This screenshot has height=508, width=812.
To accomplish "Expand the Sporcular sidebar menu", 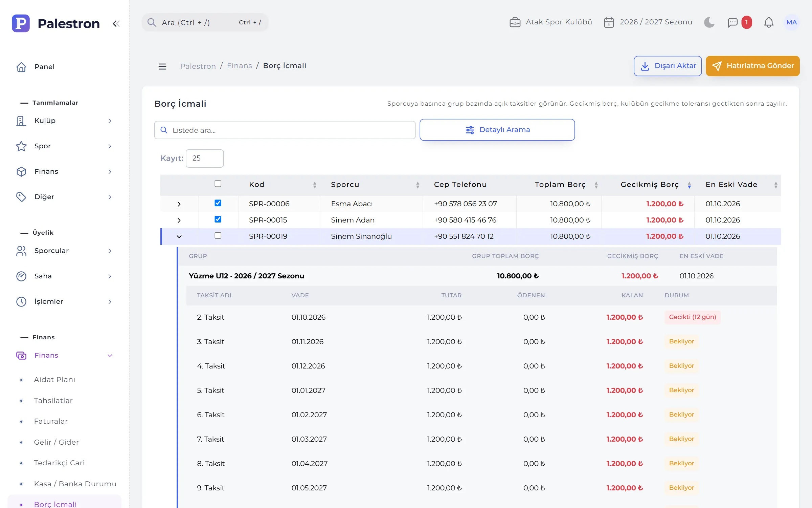I will click(x=64, y=251).
